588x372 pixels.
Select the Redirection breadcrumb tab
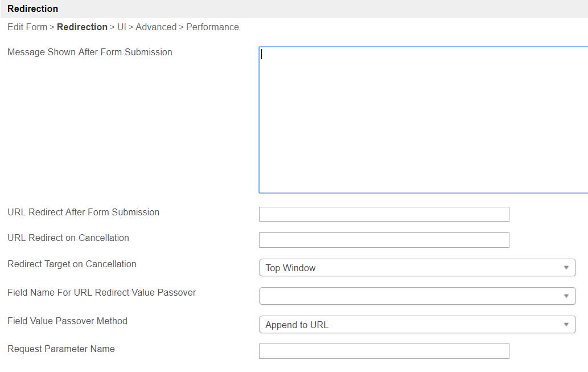pos(82,27)
